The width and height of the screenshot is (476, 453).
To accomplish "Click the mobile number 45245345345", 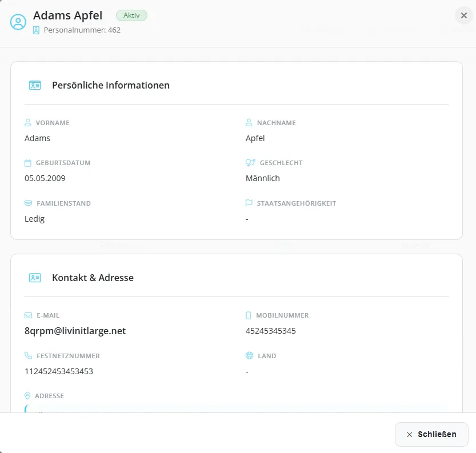I will tap(271, 331).
